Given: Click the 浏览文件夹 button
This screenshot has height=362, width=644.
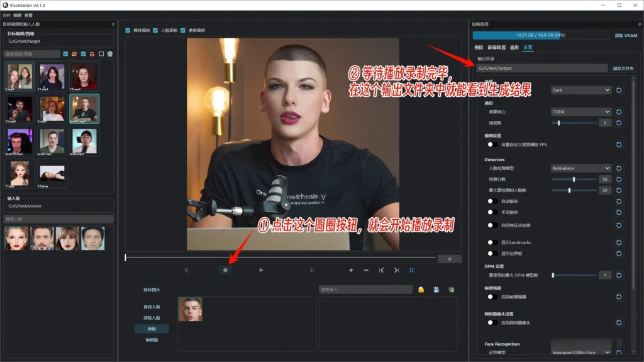Looking at the screenshot, I should [623, 68].
